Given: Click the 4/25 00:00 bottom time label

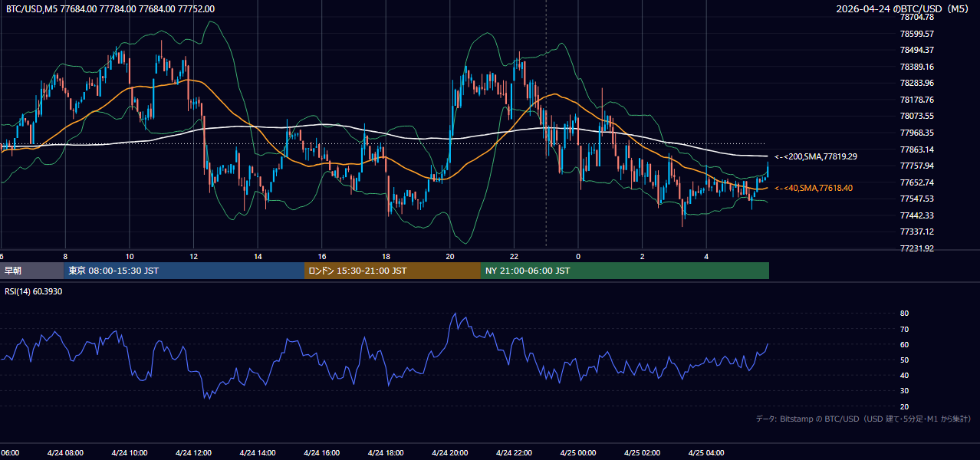Looking at the screenshot, I should [x=579, y=453].
